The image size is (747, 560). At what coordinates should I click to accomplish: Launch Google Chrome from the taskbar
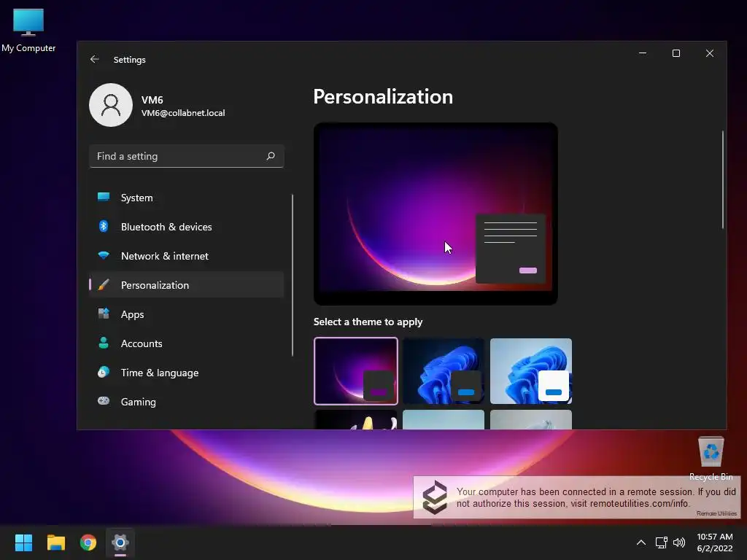pyautogui.click(x=88, y=542)
